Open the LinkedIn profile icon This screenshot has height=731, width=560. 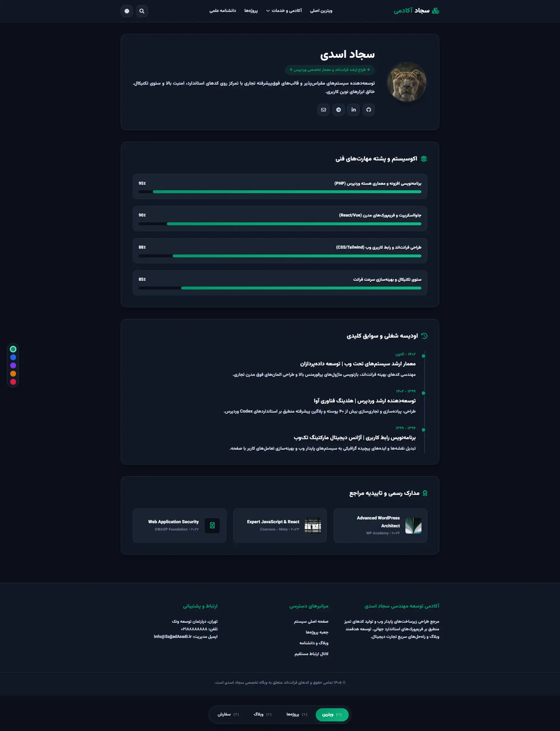(353, 110)
